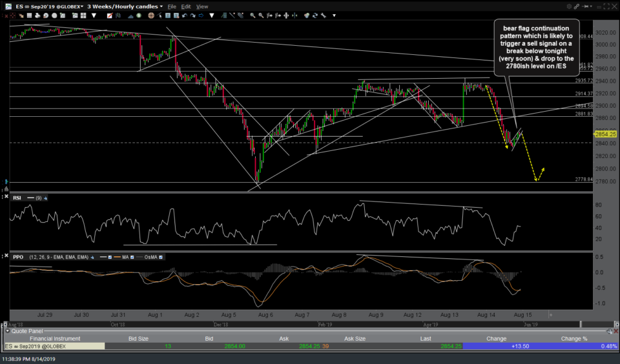Image resolution: width=620 pixels, height=364 pixels.
Task: Click the green dollar circle icon
Action: coord(139,15)
